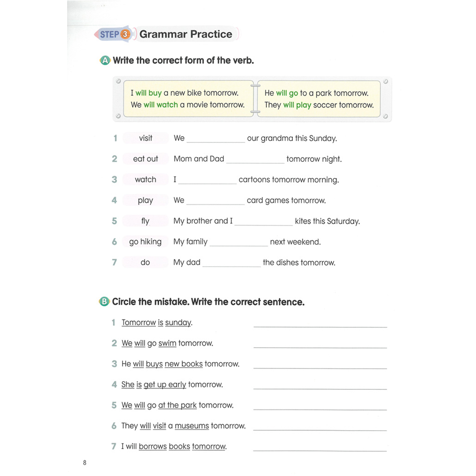Click the "visit" verb box
476x476 pixels.
pyautogui.click(x=146, y=138)
